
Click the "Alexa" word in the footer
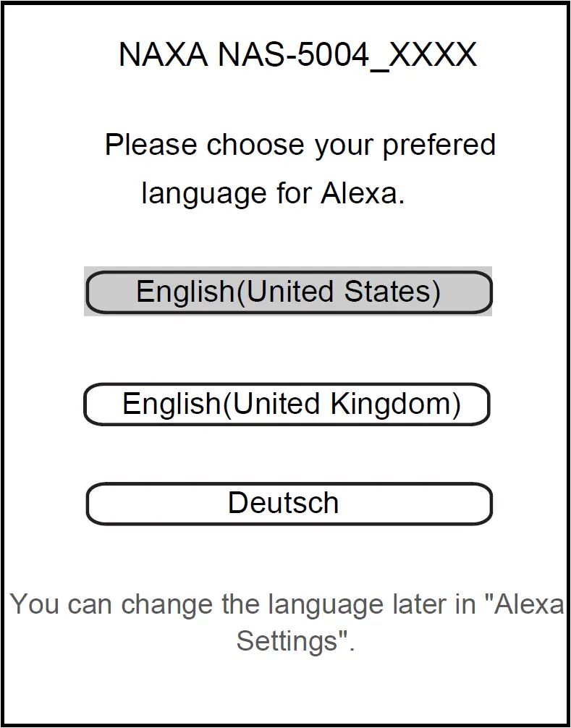pyautogui.click(x=528, y=604)
